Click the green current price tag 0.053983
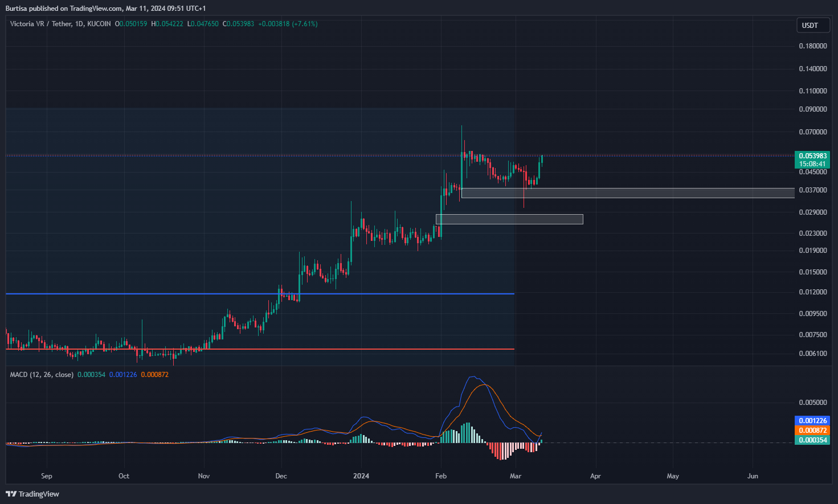Image resolution: width=838 pixels, height=504 pixels. 812,156
